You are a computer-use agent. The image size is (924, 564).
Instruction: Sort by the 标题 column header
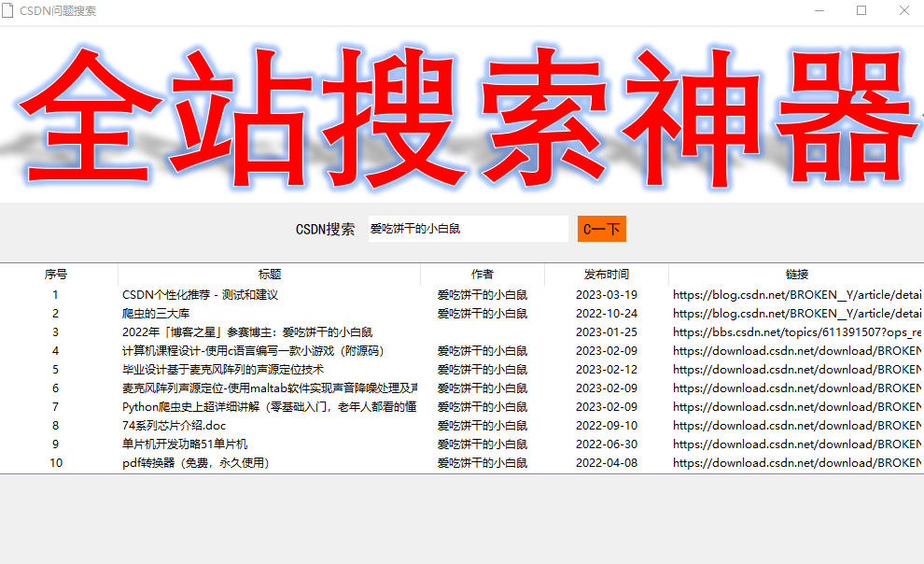[x=270, y=274]
